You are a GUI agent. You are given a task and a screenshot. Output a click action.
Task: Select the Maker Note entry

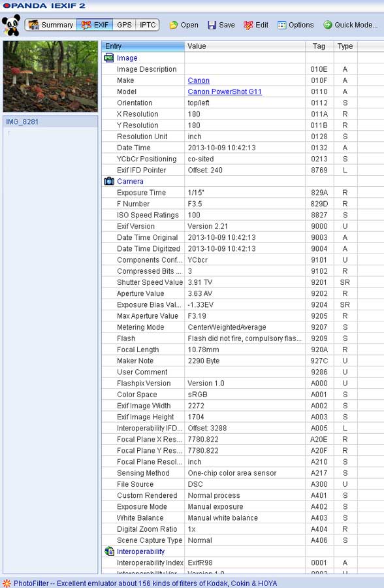tap(135, 361)
